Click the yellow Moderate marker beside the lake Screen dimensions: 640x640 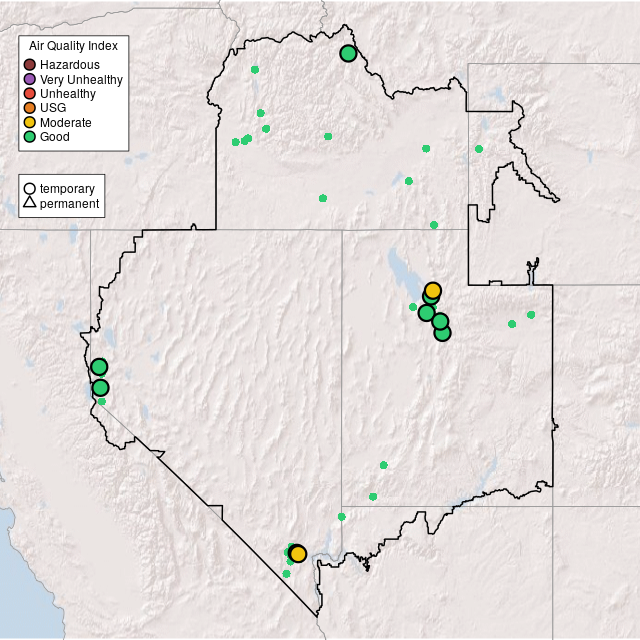pos(433,290)
